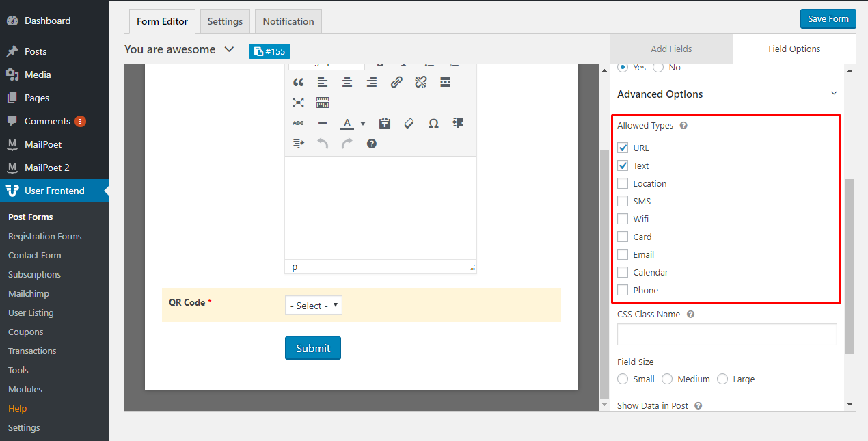Image resolution: width=868 pixels, height=441 pixels.
Task: Tick the Calendar allowed type
Action: pos(623,272)
